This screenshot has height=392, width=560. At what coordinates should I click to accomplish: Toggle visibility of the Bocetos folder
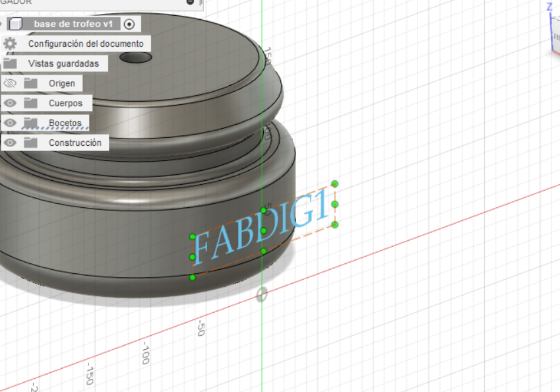tap(10, 123)
